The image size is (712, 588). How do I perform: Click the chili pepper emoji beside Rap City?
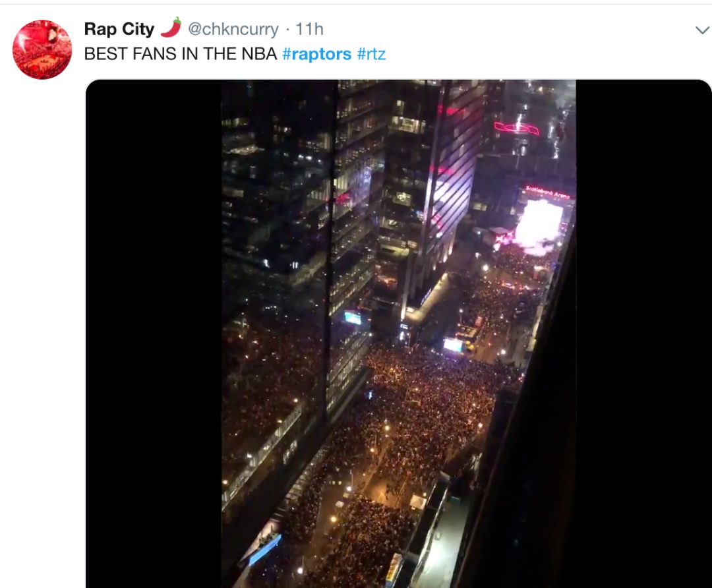(x=171, y=28)
